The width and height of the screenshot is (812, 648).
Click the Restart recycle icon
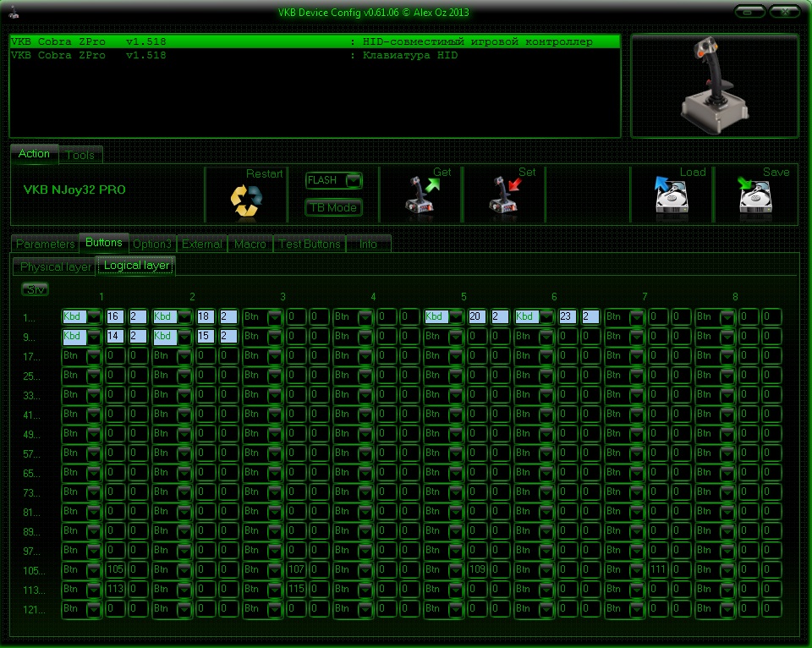pyautogui.click(x=246, y=200)
